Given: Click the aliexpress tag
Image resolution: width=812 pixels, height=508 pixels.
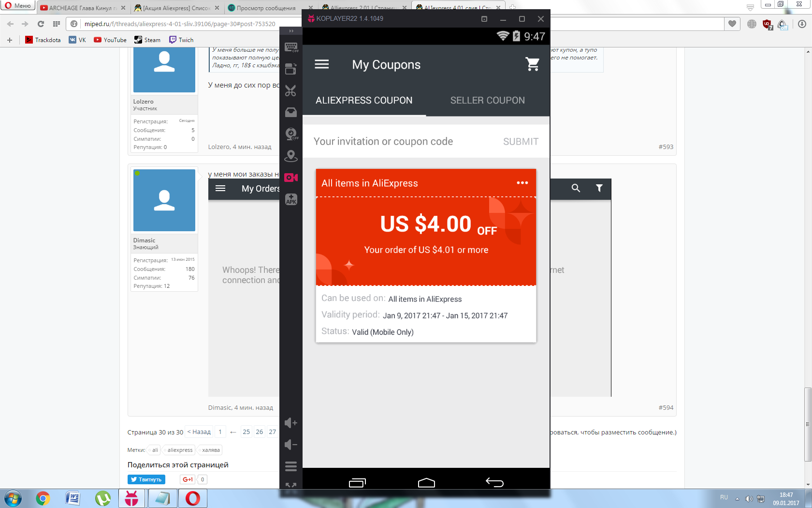Looking at the screenshot, I should (180, 450).
